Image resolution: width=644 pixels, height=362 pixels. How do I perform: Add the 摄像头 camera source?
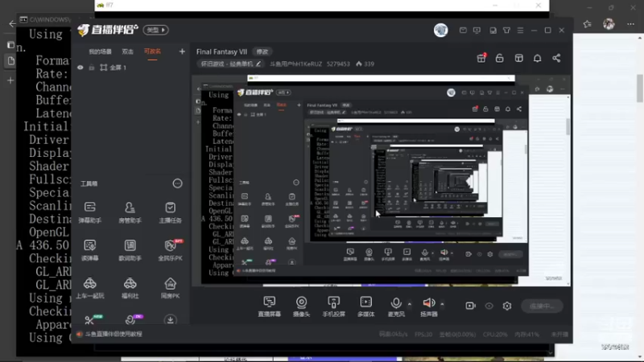click(x=301, y=306)
